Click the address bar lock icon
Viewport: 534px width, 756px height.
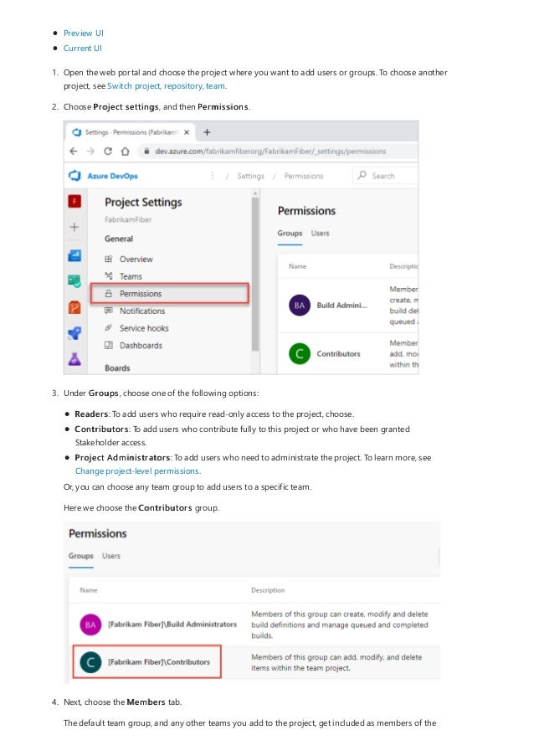146,151
